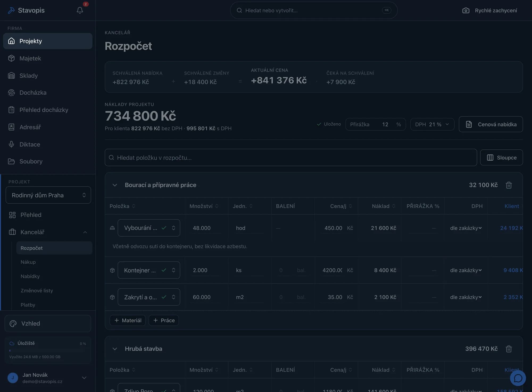Screen dimensions: 532x392
Task: Open the notifications bell
Action: pyautogui.click(x=80, y=10)
